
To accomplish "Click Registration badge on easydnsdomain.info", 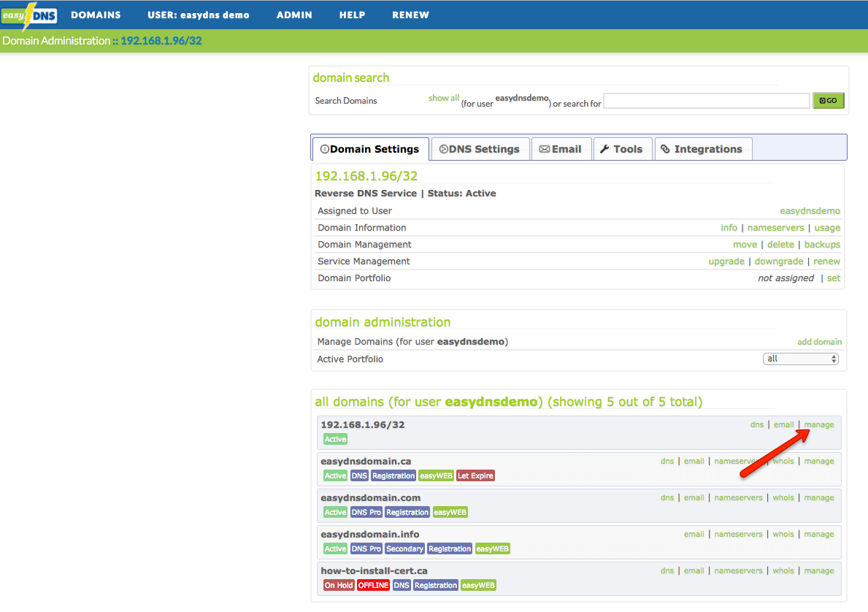I will point(450,549).
